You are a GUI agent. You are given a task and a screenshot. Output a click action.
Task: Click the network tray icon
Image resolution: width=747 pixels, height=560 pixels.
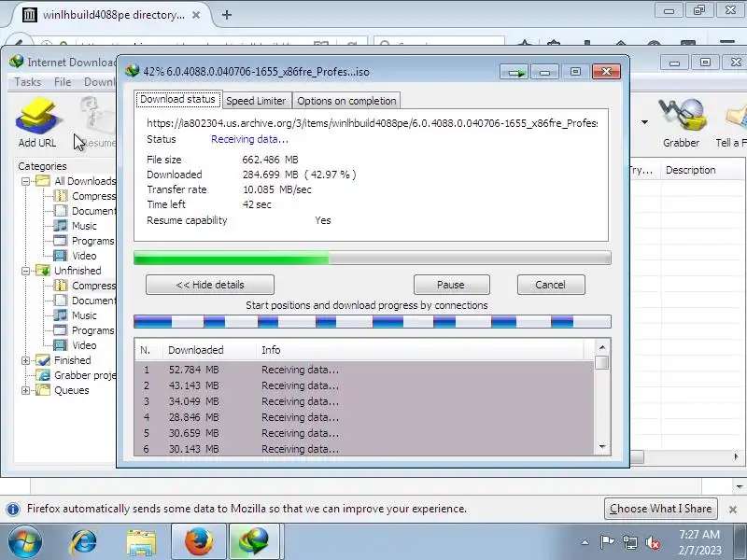point(630,542)
